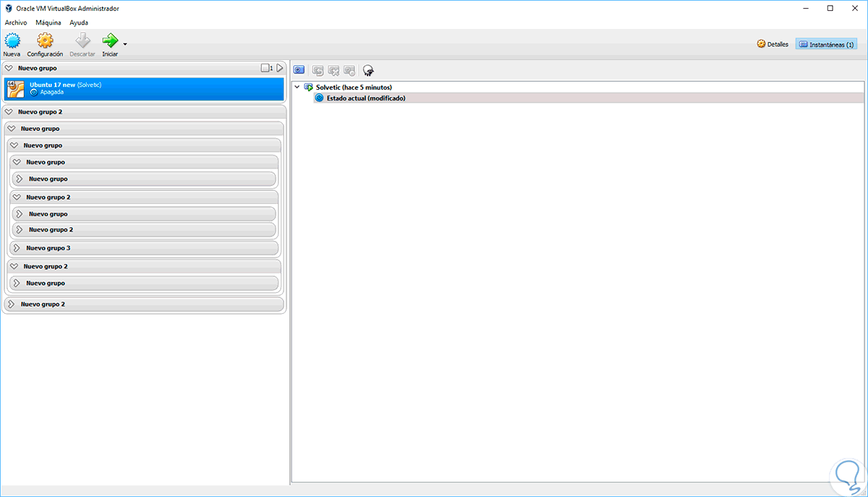Start the VM with the green Iniciar arrow
The height and width of the screenshot is (497, 868).
point(110,41)
